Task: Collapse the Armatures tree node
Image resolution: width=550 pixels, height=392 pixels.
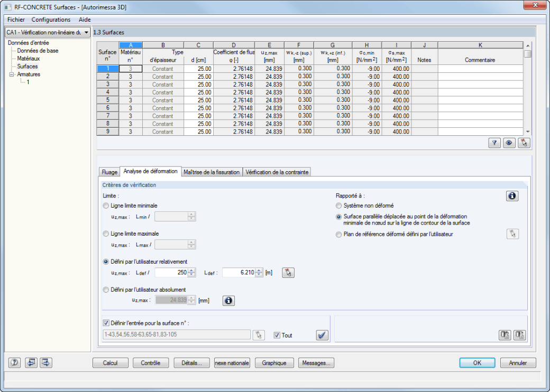Action: pos(12,74)
